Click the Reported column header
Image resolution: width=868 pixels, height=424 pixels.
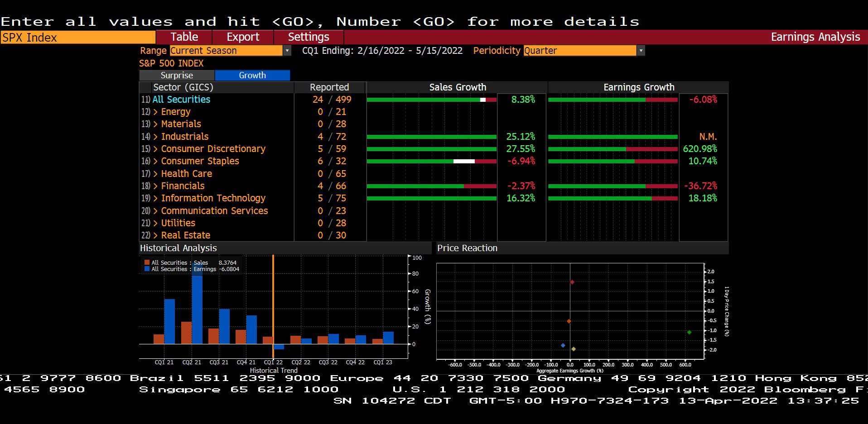[329, 87]
